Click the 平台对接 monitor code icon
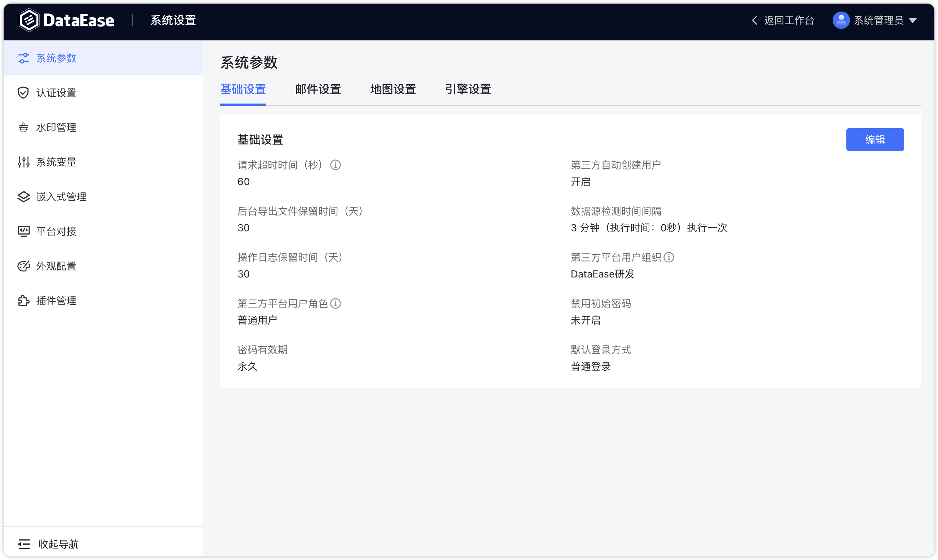 [24, 231]
